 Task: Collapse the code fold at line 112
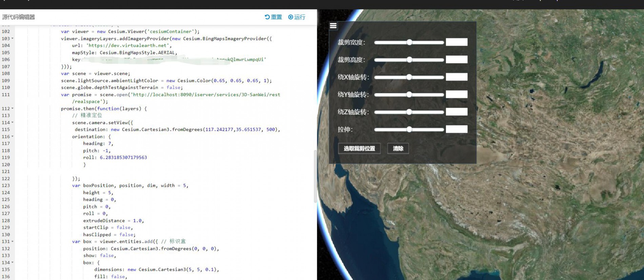(13, 108)
